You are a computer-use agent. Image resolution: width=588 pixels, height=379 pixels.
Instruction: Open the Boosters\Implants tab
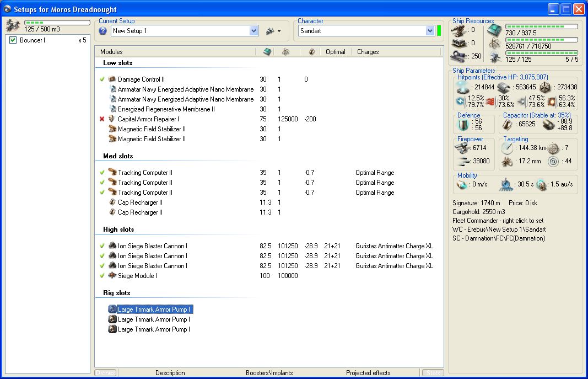(x=269, y=372)
